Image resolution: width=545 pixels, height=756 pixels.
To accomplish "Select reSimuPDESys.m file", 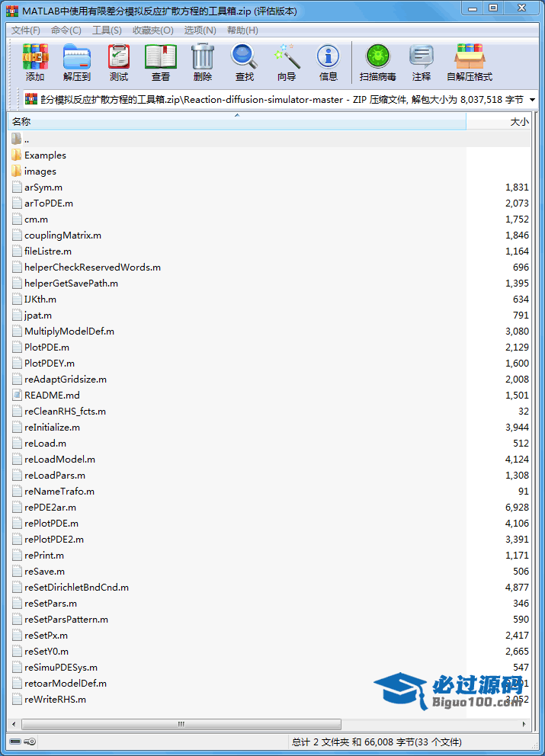I will click(x=61, y=667).
